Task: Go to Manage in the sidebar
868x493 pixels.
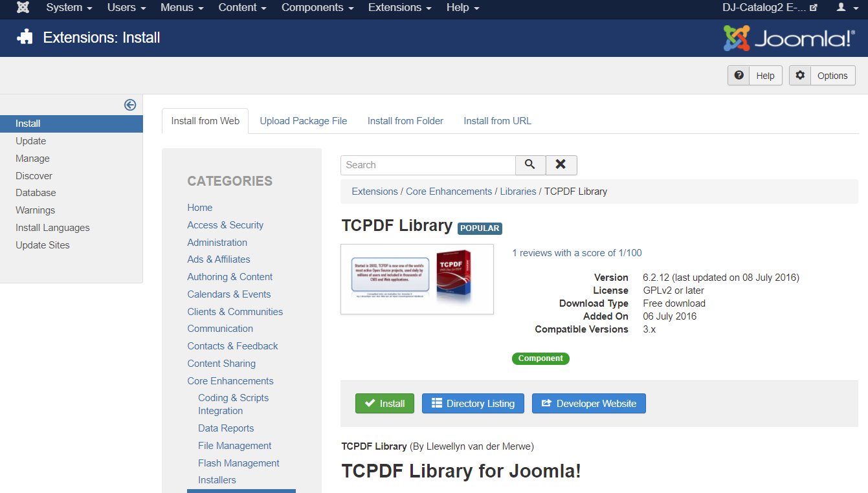Action: 33,159
